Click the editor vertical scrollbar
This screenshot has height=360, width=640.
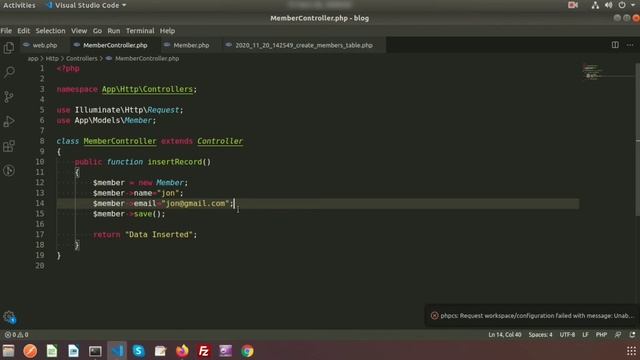point(637,139)
